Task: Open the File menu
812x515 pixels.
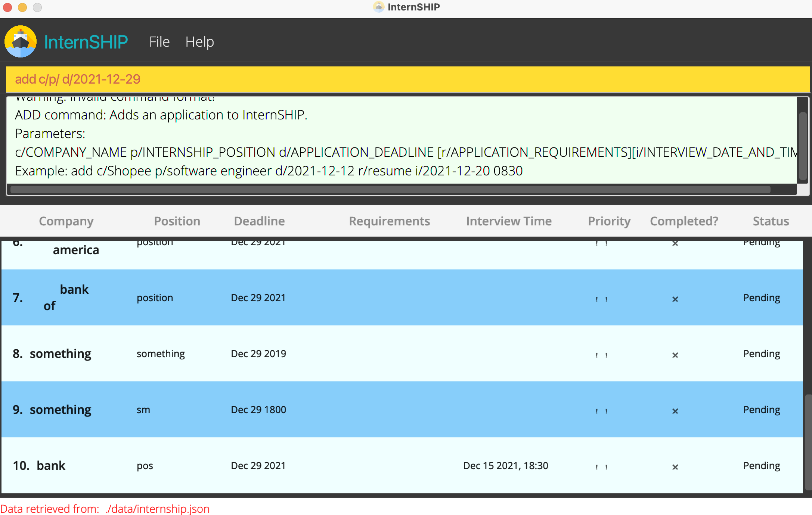Action: click(159, 42)
